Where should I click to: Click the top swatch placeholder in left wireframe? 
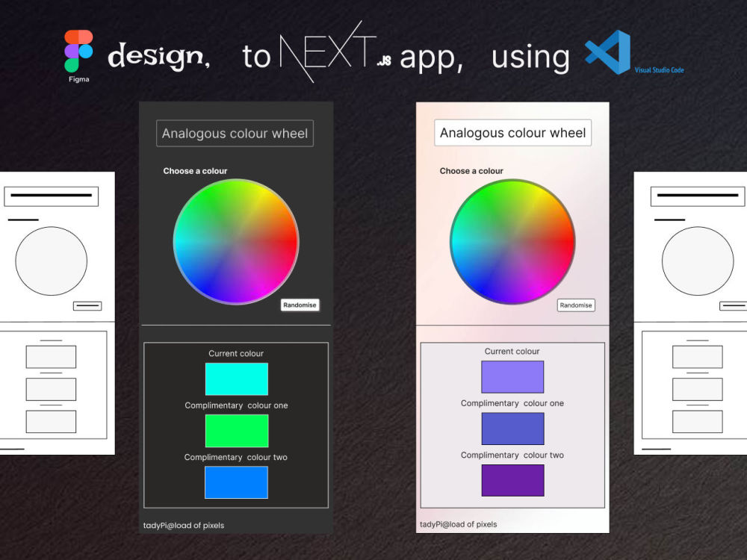(x=51, y=357)
